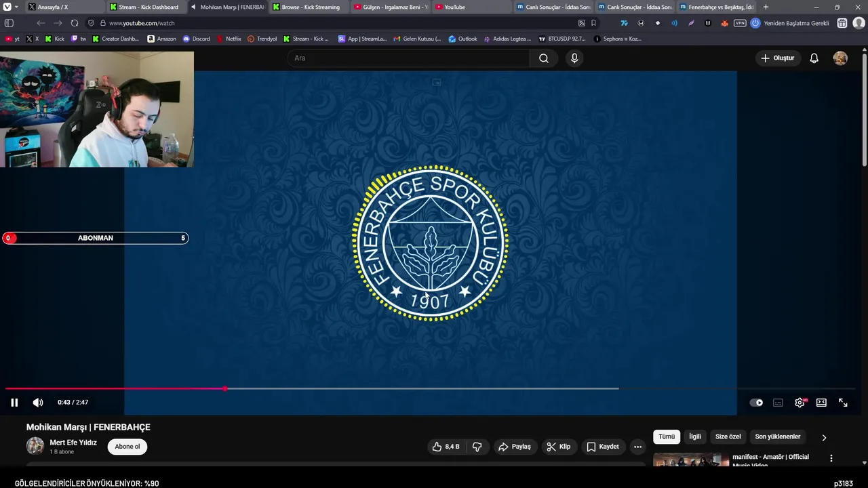Image resolution: width=868 pixels, height=488 pixels.
Task: Open the BTCUSD.P bookmark
Action: [562, 39]
